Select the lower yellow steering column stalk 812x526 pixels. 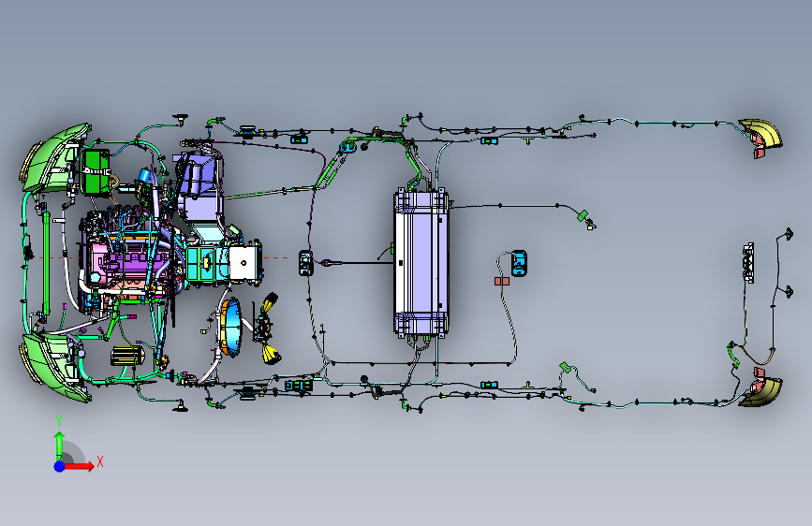[271, 353]
